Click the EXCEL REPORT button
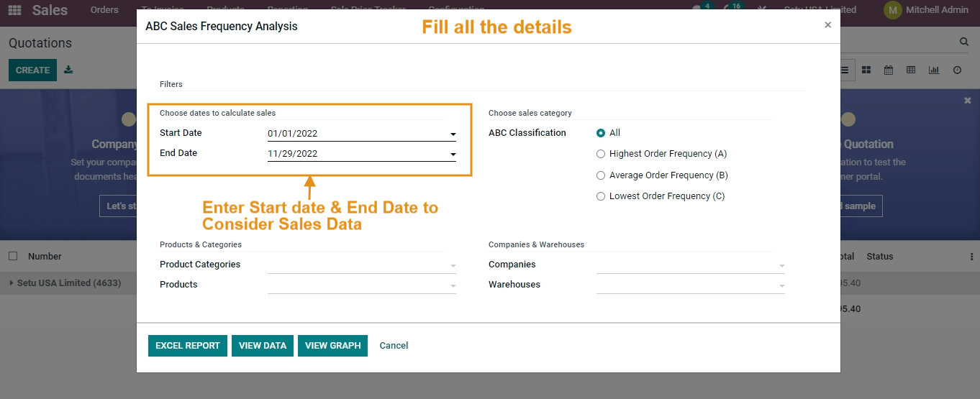The image size is (980, 399). pyautogui.click(x=188, y=346)
